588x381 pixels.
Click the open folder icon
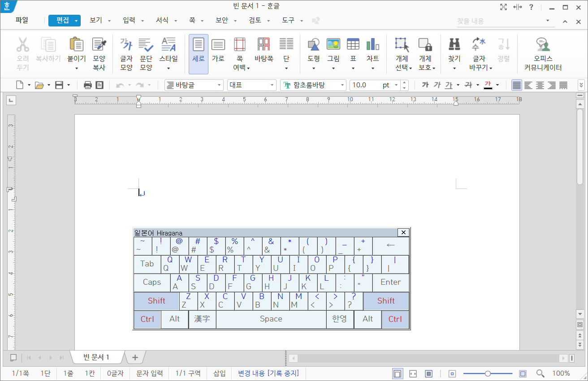[39, 85]
